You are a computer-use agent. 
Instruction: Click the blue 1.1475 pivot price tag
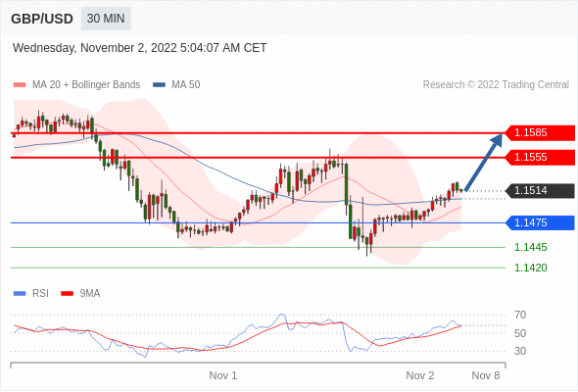540,222
